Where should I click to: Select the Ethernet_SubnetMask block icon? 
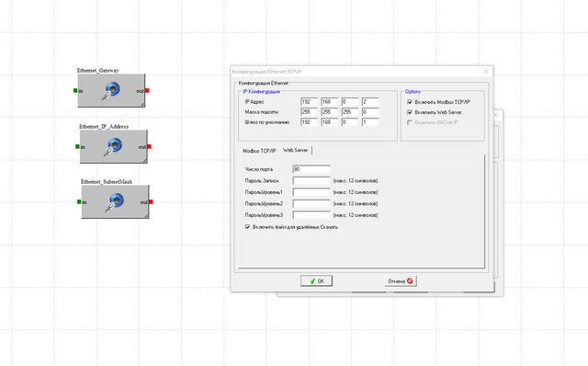click(x=116, y=201)
